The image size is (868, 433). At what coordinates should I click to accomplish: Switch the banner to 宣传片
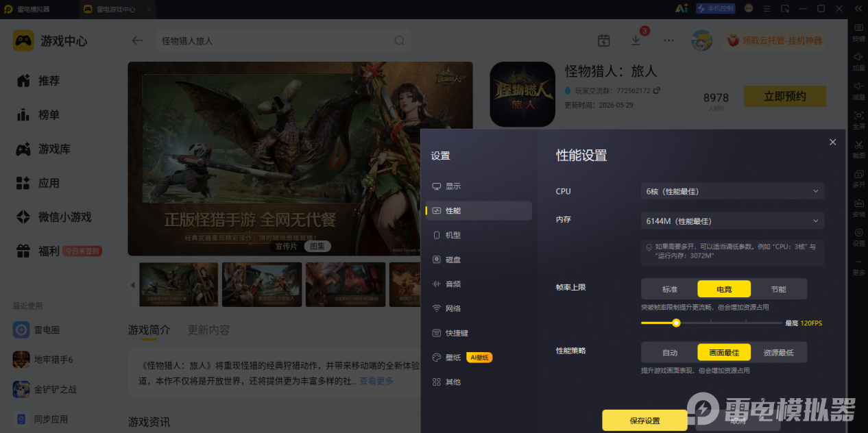tap(286, 246)
